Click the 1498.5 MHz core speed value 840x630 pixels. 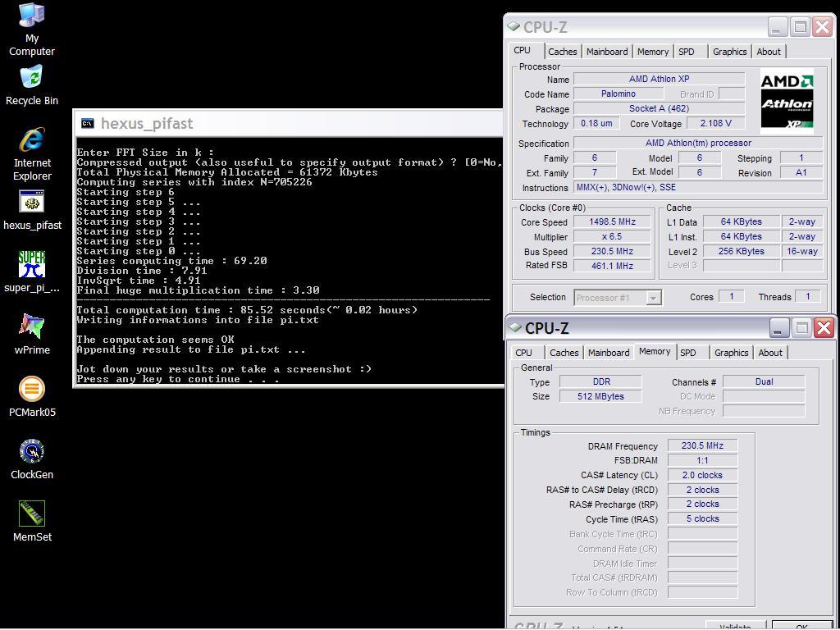[x=612, y=221]
